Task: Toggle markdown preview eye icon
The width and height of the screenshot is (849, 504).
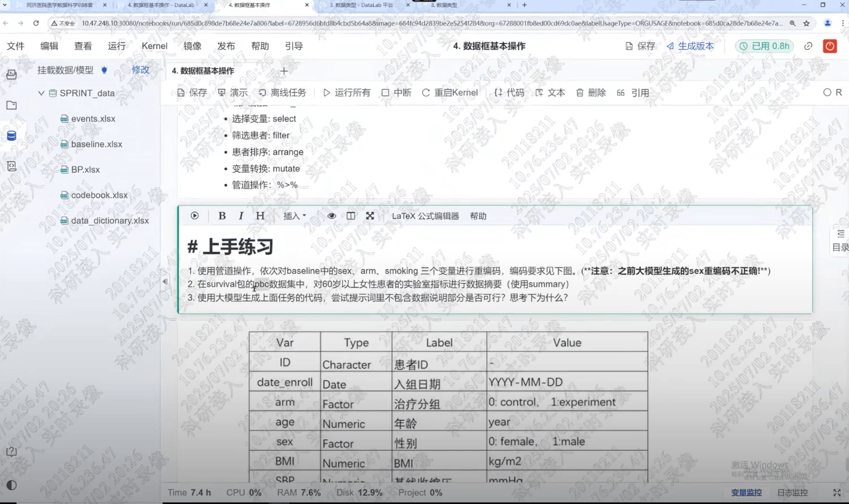Action: [331, 216]
